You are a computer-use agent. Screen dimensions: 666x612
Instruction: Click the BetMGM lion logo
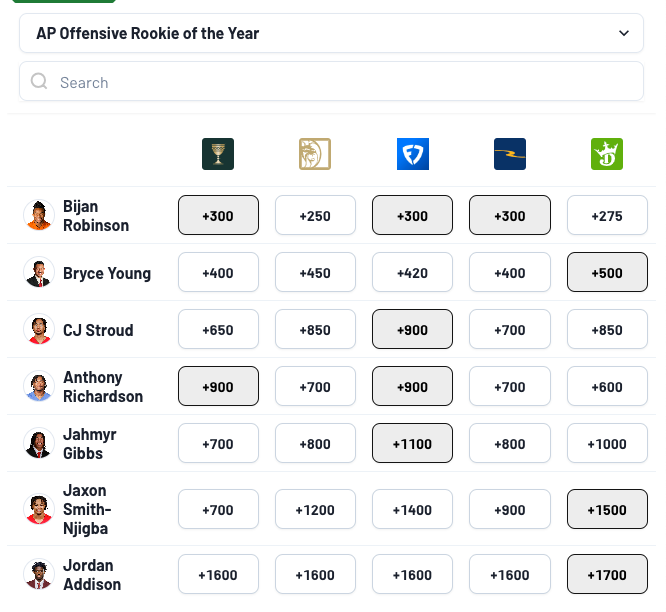click(x=315, y=154)
